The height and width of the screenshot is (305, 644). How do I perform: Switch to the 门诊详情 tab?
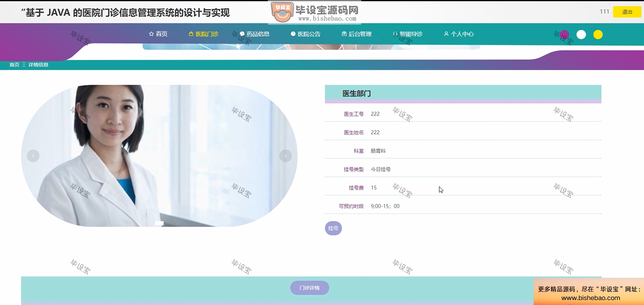click(x=310, y=288)
